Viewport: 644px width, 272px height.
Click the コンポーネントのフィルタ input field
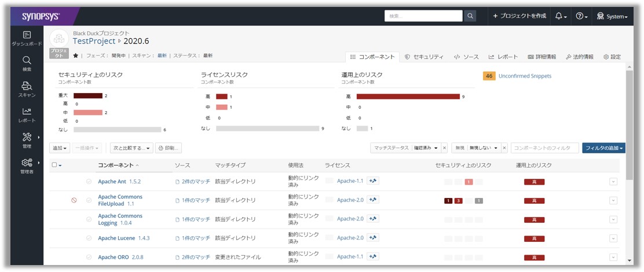tap(544, 148)
